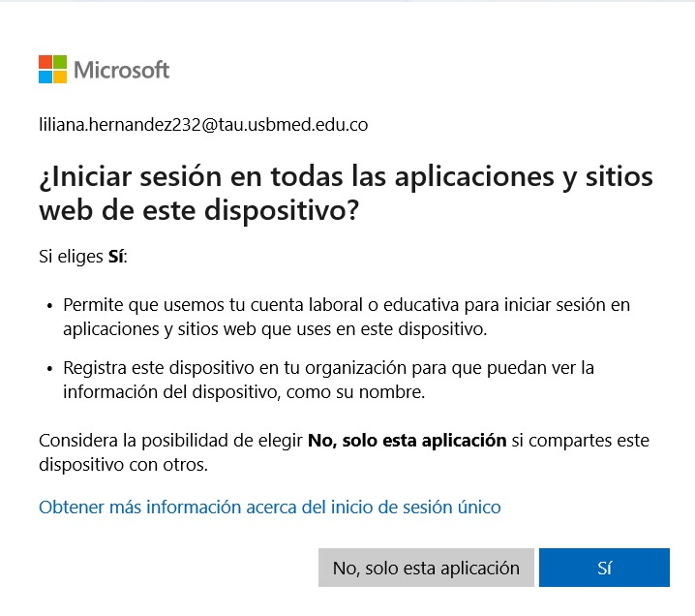The height and width of the screenshot is (616, 695).
Task: Click the red square of Microsoft logo
Action: tap(45, 62)
